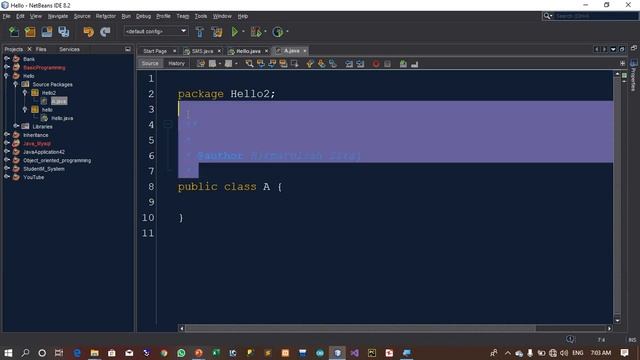Click the horizontal scrollbar under the editor
The width and height of the screenshot is (640, 360).
point(361,328)
